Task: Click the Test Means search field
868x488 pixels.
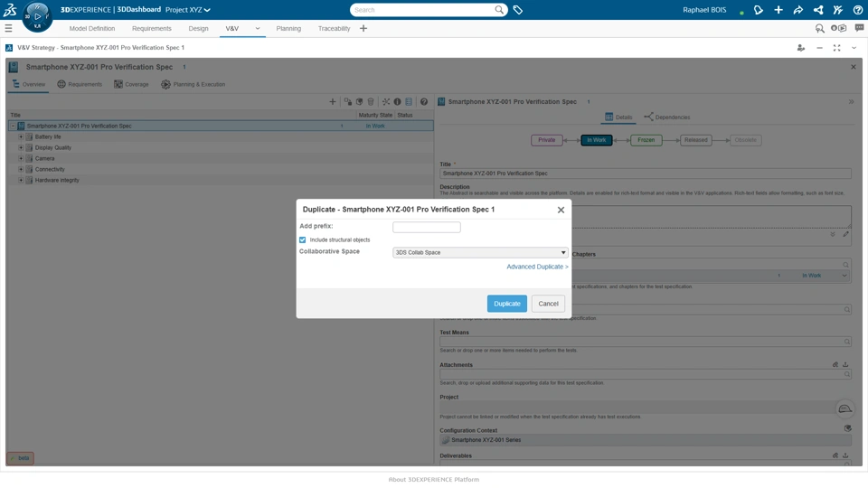Action: point(645,342)
